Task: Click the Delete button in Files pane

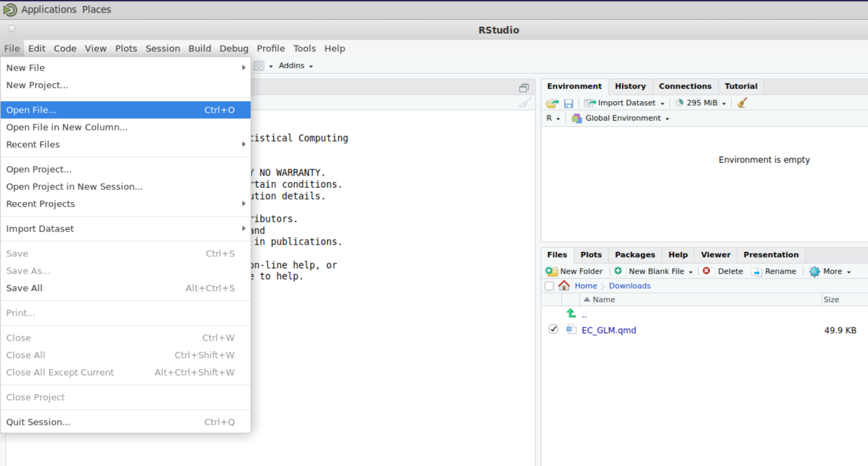Action: (x=723, y=272)
